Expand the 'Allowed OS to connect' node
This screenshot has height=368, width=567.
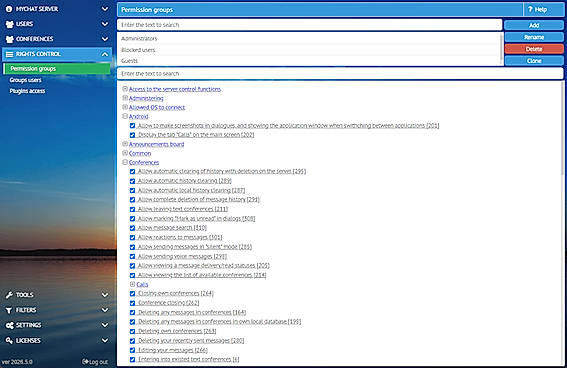(125, 107)
